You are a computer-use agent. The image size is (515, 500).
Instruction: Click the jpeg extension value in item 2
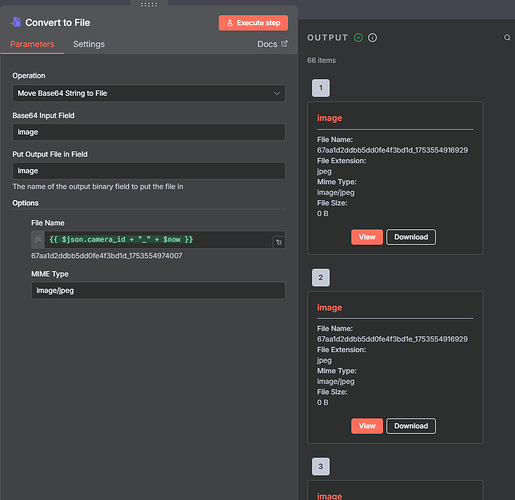pyautogui.click(x=324, y=361)
